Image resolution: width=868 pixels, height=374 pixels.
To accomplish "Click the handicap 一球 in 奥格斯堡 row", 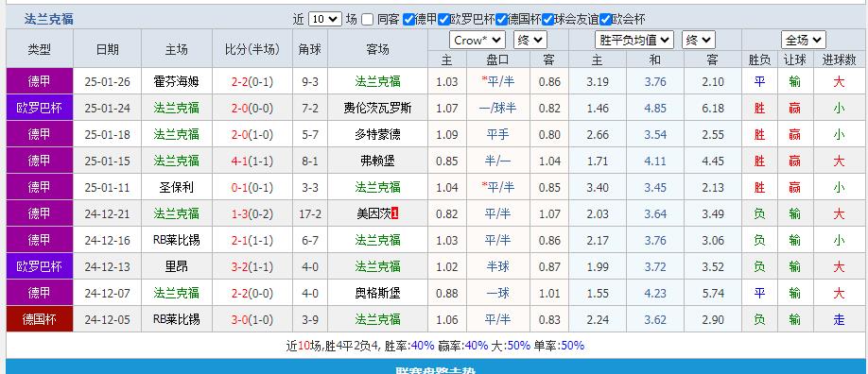I will (x=497, y=293).
